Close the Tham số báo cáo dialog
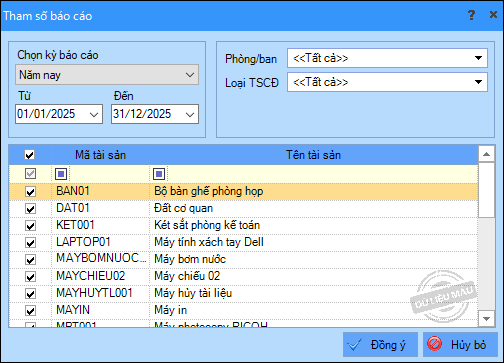 [x=493, y=15]
